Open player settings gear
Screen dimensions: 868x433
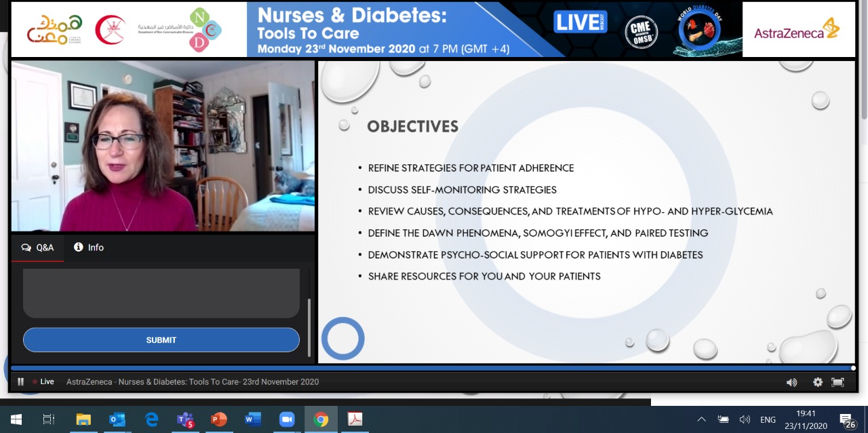[818, 382]
